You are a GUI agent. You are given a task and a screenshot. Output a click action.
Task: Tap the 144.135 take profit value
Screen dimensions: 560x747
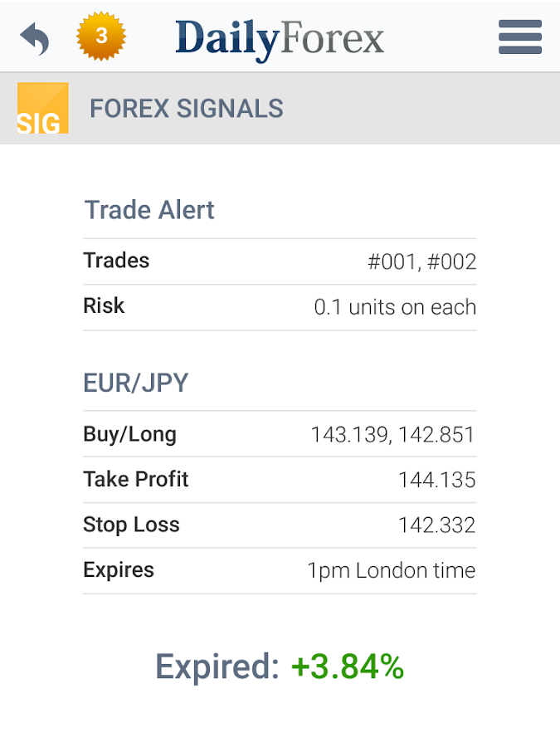(x=436, y=481)
